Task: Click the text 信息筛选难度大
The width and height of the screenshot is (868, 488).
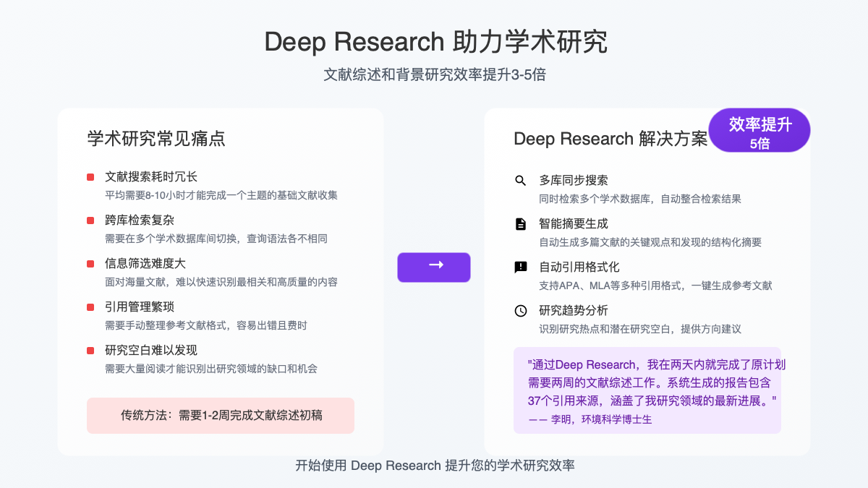Action: coord(145,263)
